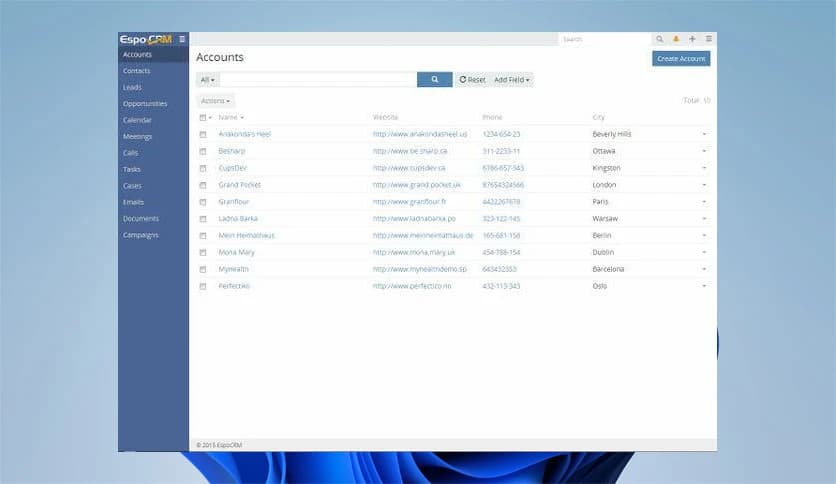Open row menu arrow for London row
Image resolution: width=836 pixels, height=484 pixels.
[x=704, y=185]
